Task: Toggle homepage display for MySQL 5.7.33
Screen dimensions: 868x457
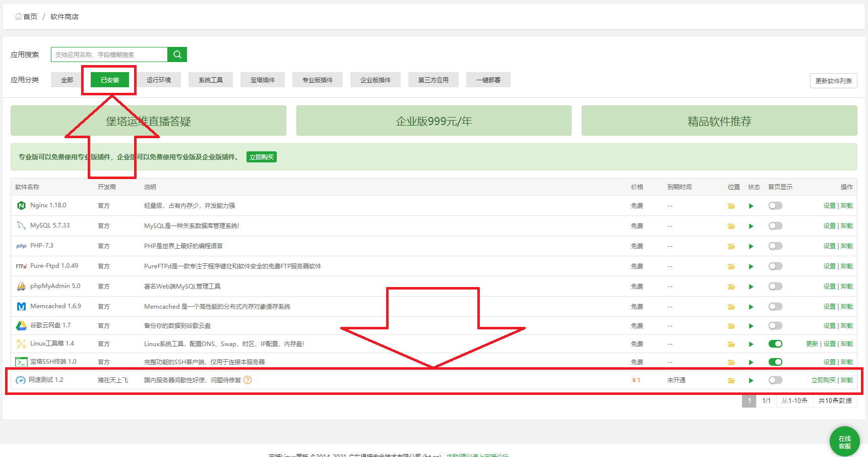Action: (775, 225)
